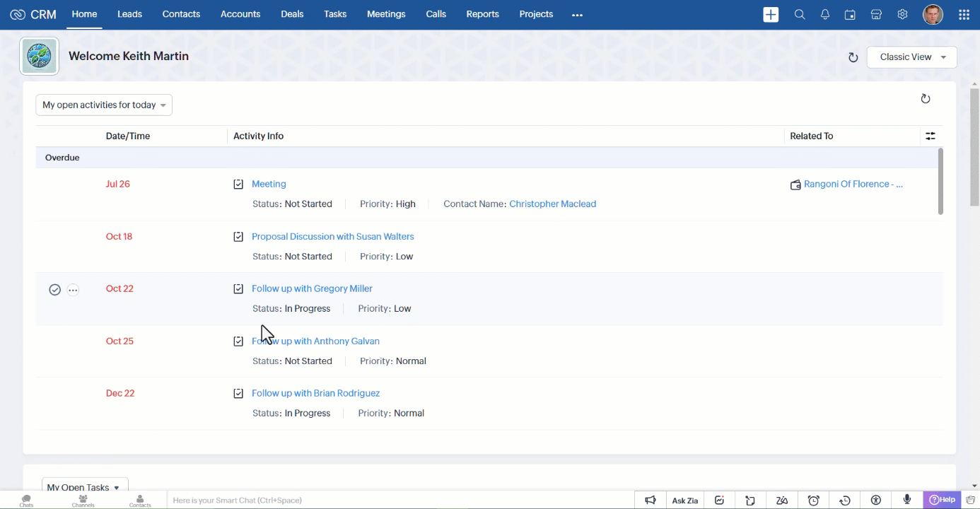Open the quick create plus icon

[771, 14]
